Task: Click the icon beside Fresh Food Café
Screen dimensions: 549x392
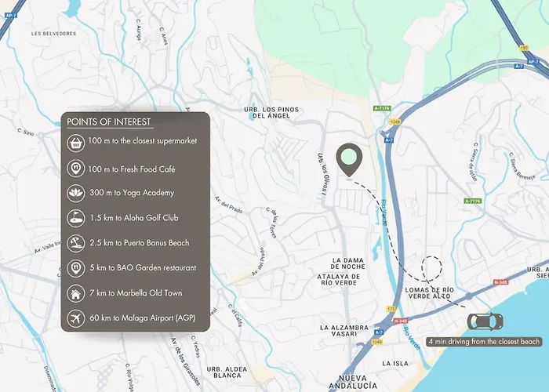Action: click(x=76, y=167)
